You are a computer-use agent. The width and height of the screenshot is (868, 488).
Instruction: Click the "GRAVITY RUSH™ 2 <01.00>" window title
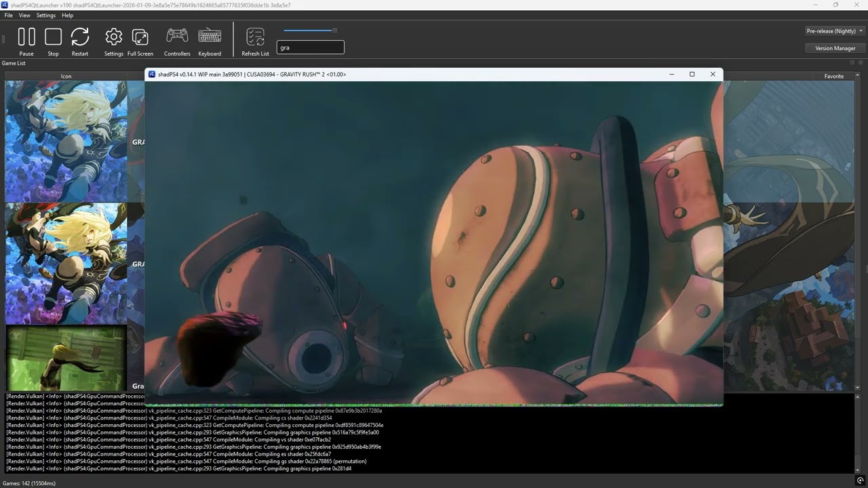(313, 74)
